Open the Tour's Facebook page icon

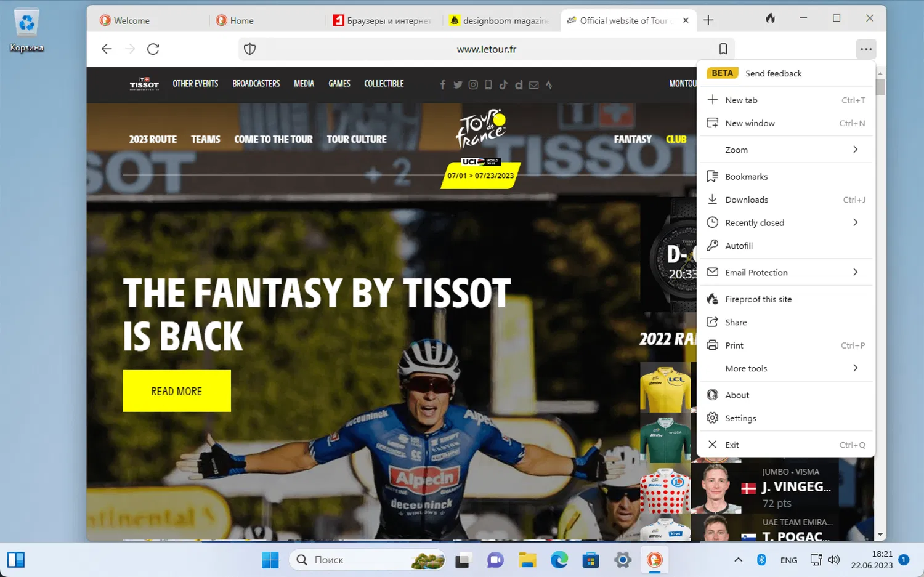coord(442,85)
